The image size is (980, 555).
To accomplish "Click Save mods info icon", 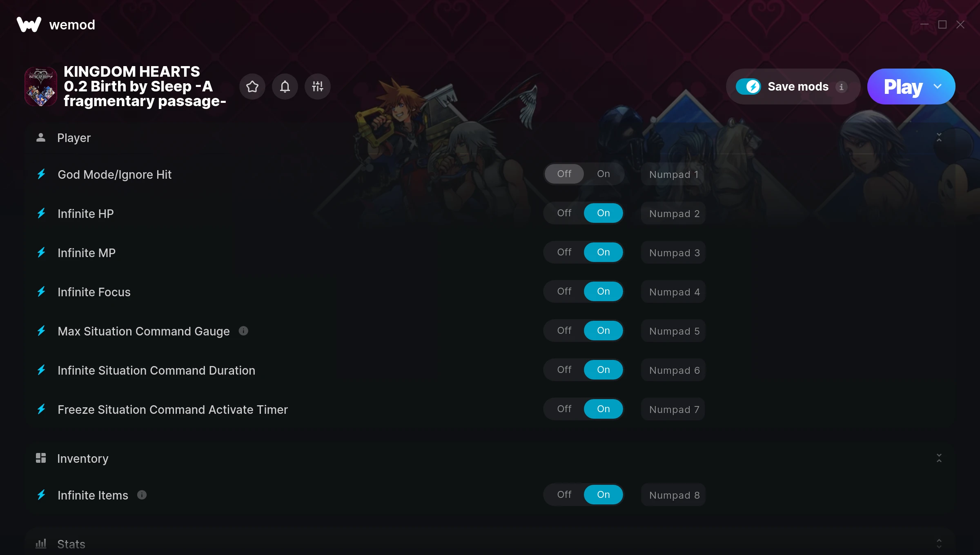I will coord(841,87).
